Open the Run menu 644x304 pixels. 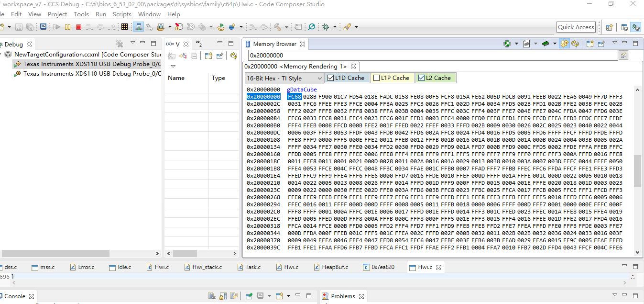(100, 14)
